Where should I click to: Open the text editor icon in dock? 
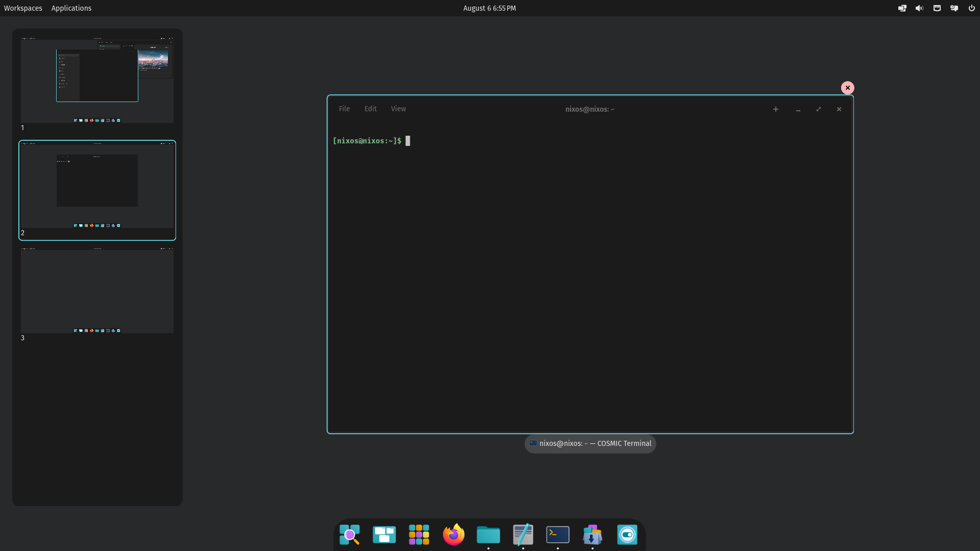pos(523,535)
